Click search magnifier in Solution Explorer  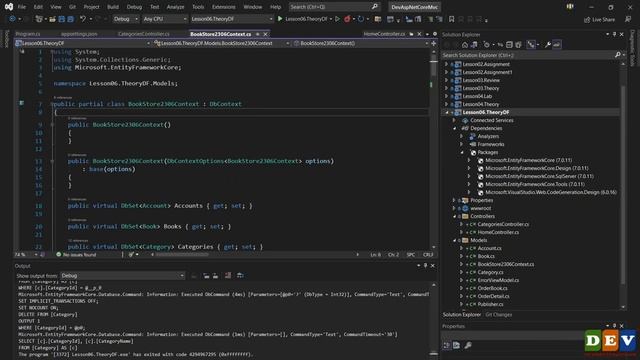(x=618, y=55)
